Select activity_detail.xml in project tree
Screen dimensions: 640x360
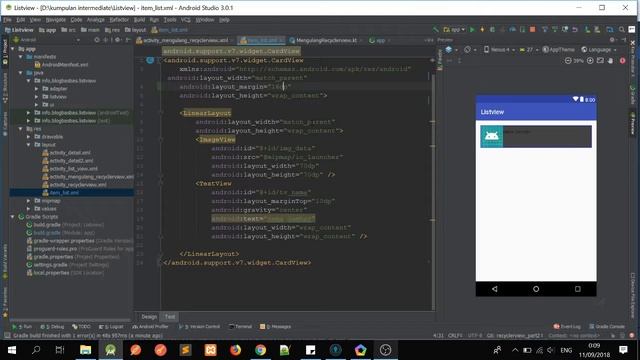pyautogui.click(x=66, y=153)
